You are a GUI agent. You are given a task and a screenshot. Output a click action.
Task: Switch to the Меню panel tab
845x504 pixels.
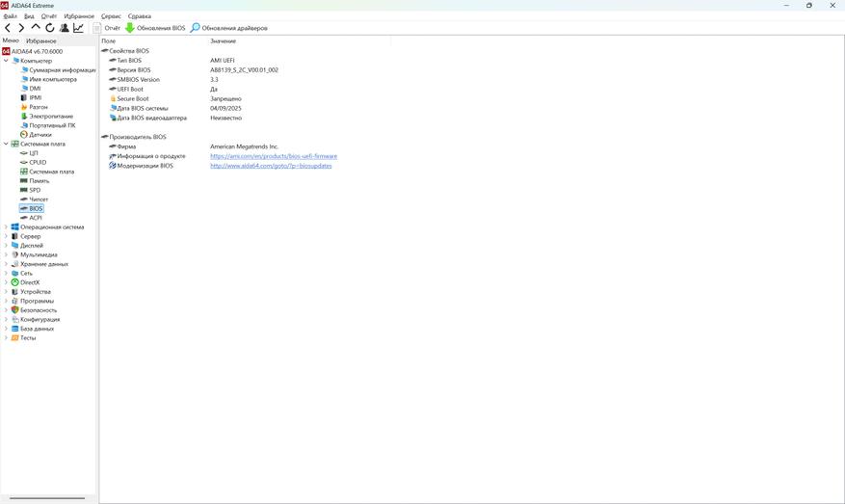(x=11, y=40)
